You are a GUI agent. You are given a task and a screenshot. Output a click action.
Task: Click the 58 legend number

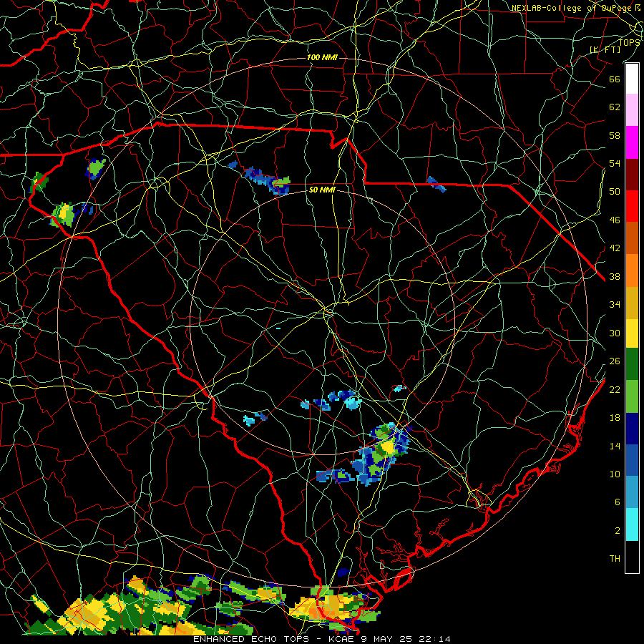(615, 135)
